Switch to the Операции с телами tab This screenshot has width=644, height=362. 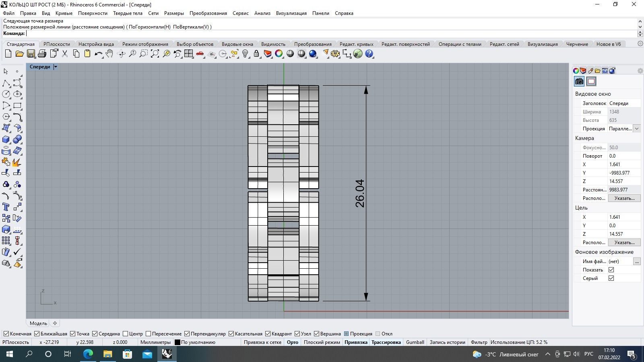tap(460, 44)
